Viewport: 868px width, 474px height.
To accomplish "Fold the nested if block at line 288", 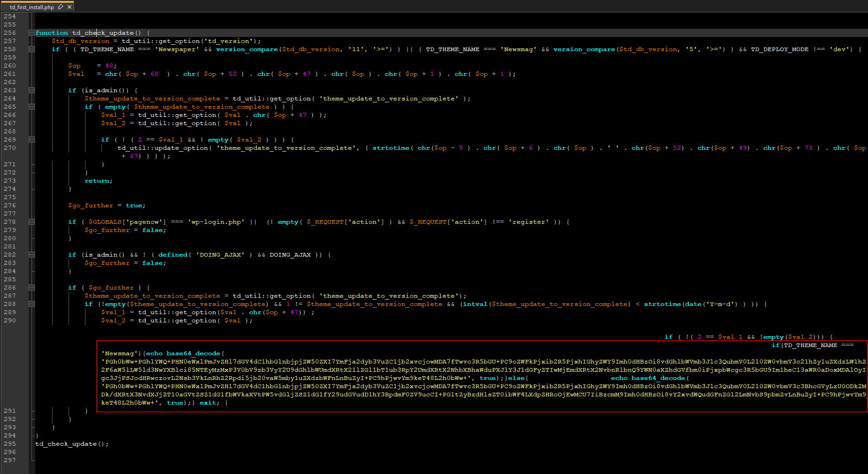I will 32,304.
